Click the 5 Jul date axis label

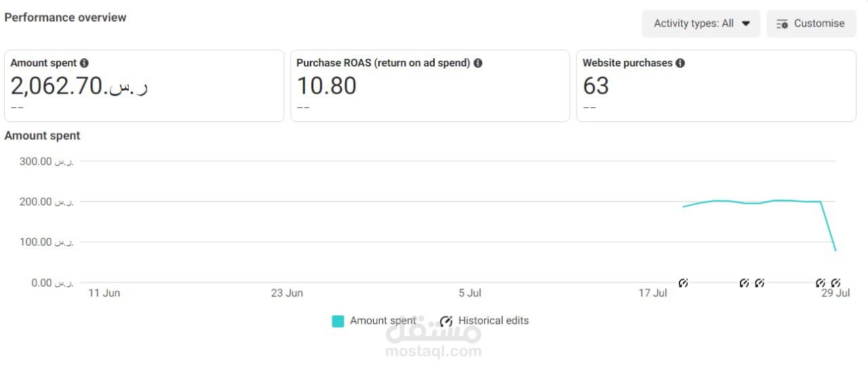click(x=470, y=293)
